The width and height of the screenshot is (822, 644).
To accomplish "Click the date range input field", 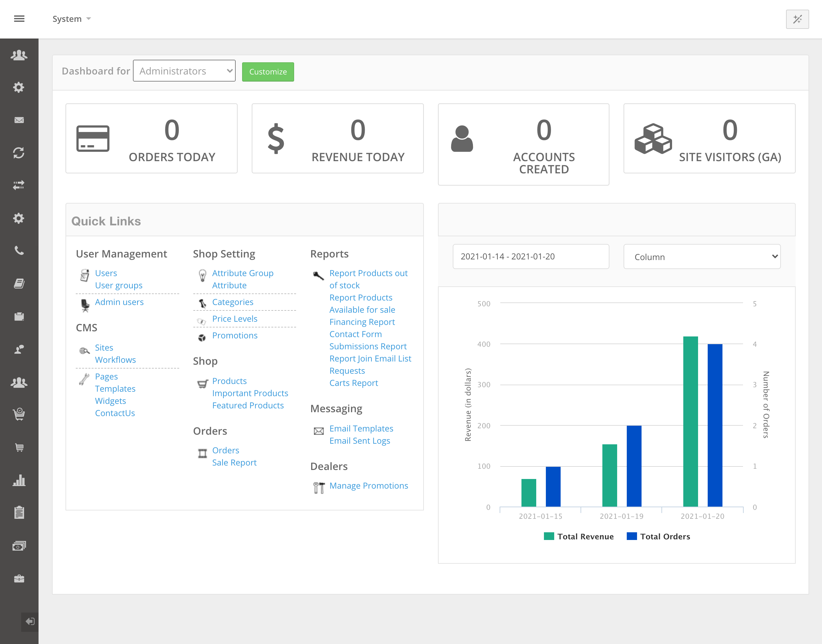I will coord(530,257).
